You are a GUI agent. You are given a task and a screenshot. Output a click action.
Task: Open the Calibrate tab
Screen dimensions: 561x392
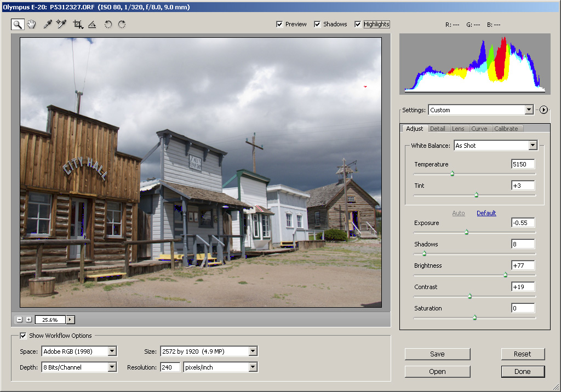click(x=506, y=129)
